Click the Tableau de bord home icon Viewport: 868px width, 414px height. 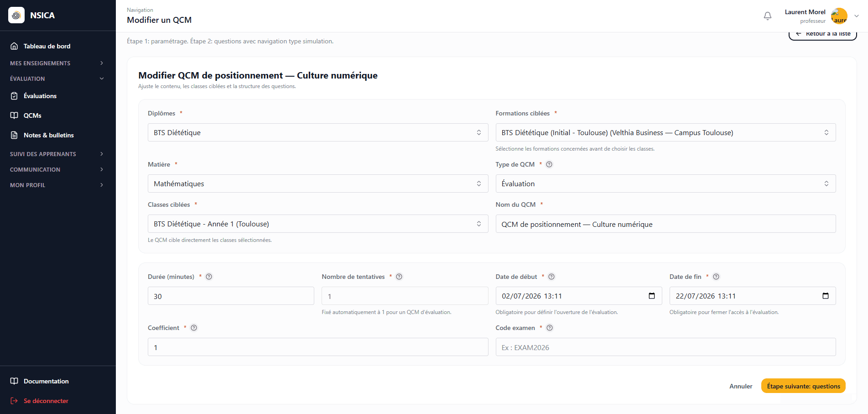pyautogui.click(x=14, y=46)
